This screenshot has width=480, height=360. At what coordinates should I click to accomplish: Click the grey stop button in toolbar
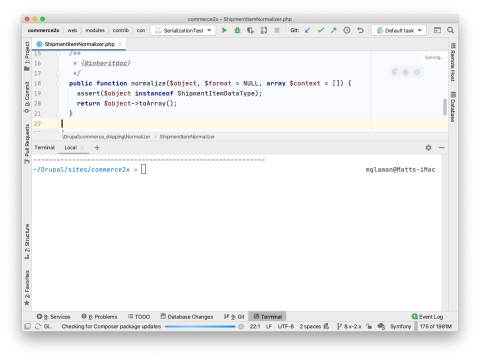[277, 30]
